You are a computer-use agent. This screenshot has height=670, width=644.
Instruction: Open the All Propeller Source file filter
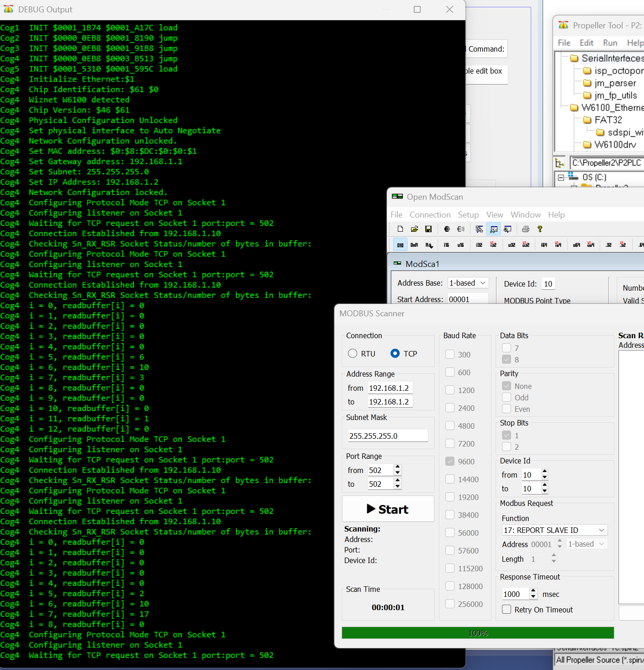(x=599, y=660)
